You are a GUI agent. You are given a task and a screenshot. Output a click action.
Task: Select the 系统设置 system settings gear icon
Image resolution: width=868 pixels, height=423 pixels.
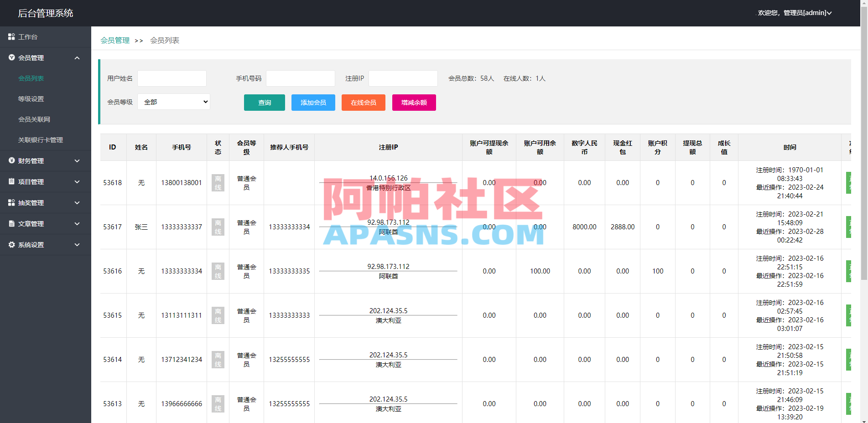[x=11, y=244]
